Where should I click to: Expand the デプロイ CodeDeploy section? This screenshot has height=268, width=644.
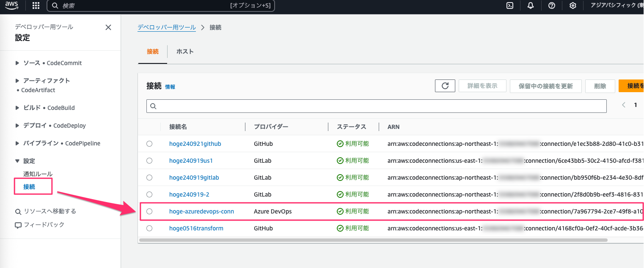pos(17,126)
